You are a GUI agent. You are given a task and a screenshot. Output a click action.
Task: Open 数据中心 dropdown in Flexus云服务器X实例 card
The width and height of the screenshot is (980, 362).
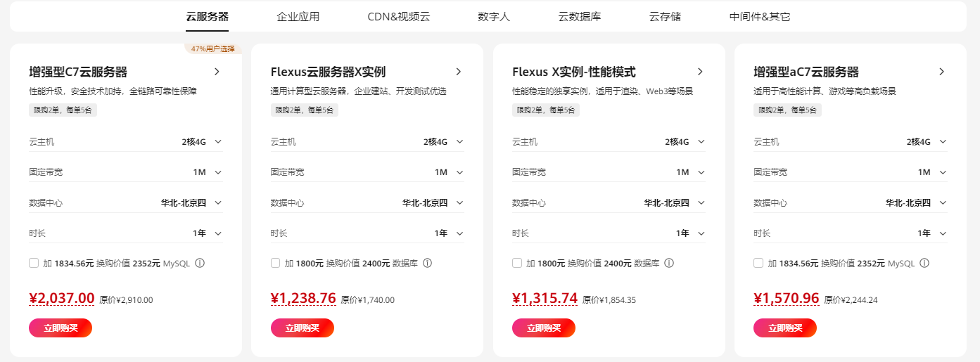tap(459, 202)
